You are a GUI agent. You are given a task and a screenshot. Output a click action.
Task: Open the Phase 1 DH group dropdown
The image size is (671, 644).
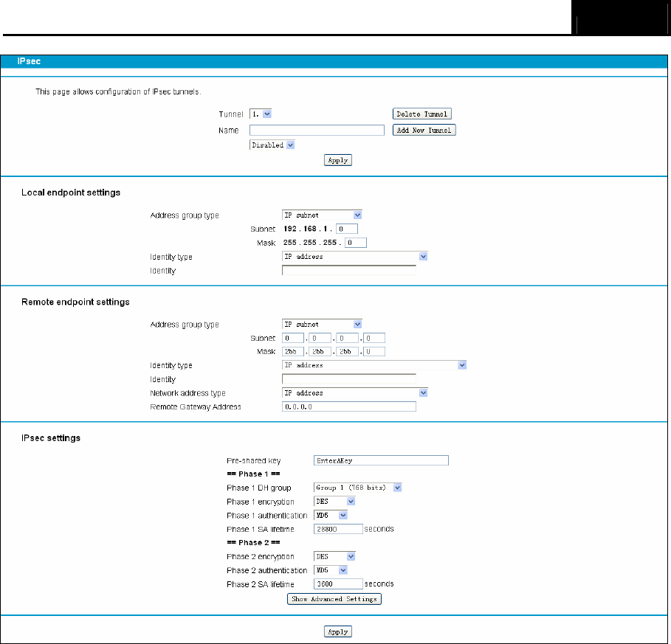358,488
